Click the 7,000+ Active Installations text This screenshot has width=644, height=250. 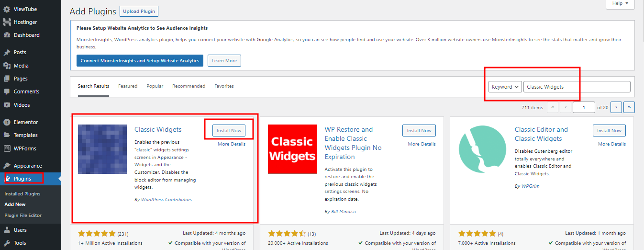tap(487, 243)
